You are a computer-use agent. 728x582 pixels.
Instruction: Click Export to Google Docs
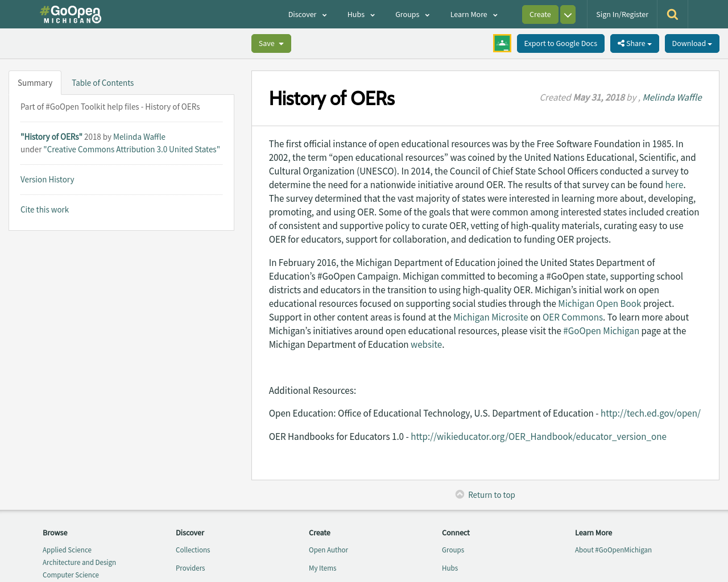(560, 43)
